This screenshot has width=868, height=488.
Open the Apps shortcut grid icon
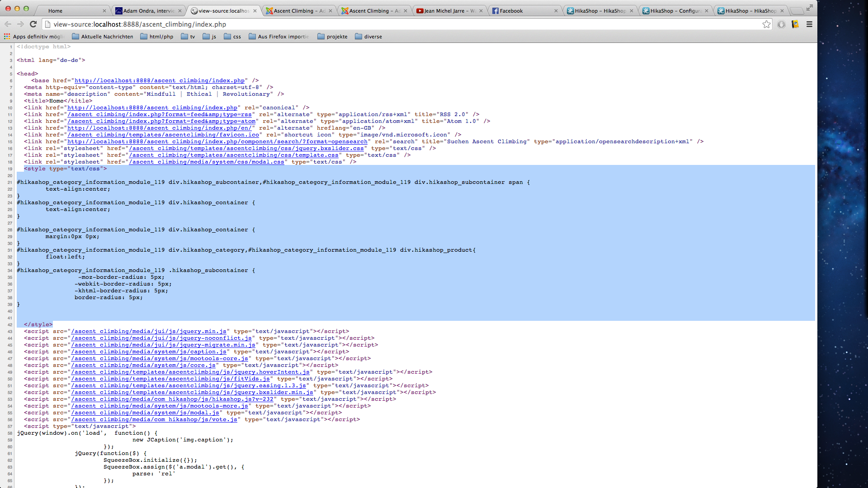pyautogui.click(x=7, y=37)
